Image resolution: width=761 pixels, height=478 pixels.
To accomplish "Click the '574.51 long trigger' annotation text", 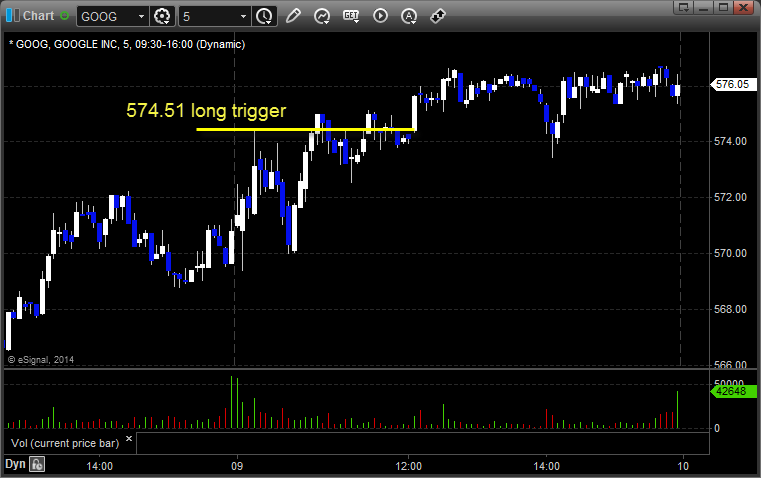I will [x=206, y=111].
